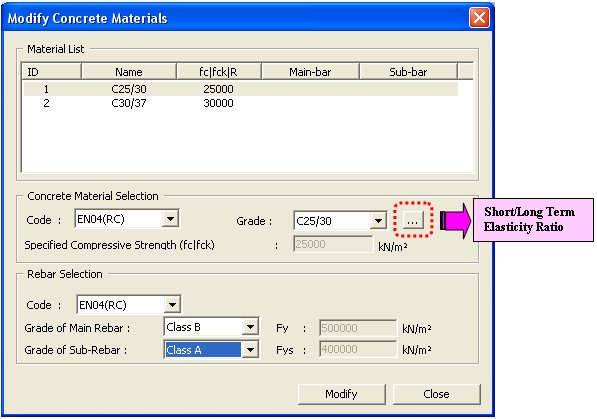Sort by the Name column header
This screenshot has width=597, height=419.
(129, 72)
